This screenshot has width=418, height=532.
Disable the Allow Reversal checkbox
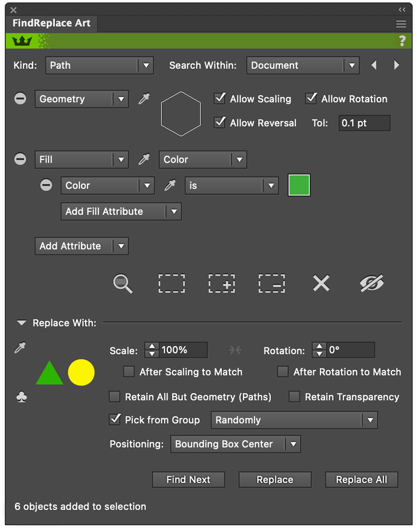[220, 123]
